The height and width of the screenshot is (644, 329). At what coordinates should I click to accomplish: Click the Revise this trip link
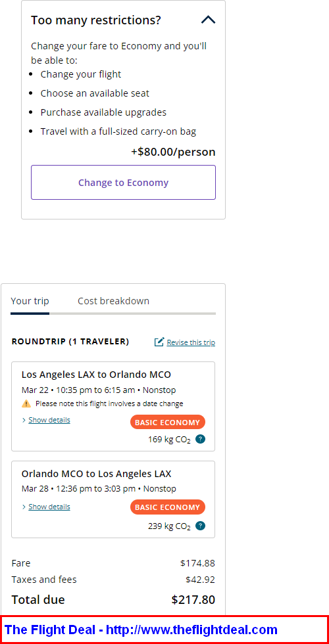191,342
